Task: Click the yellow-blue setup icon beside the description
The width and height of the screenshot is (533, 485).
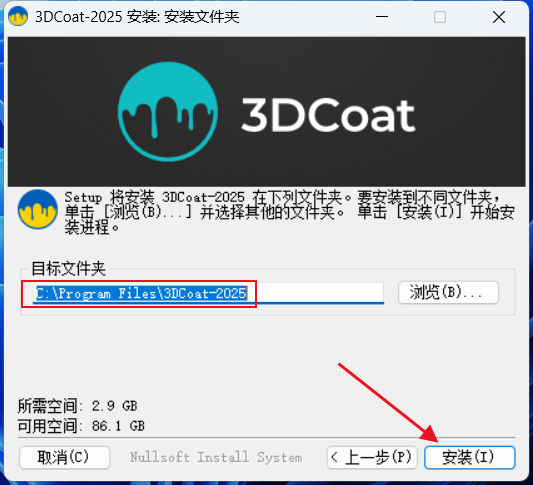Action: [37, 209]
